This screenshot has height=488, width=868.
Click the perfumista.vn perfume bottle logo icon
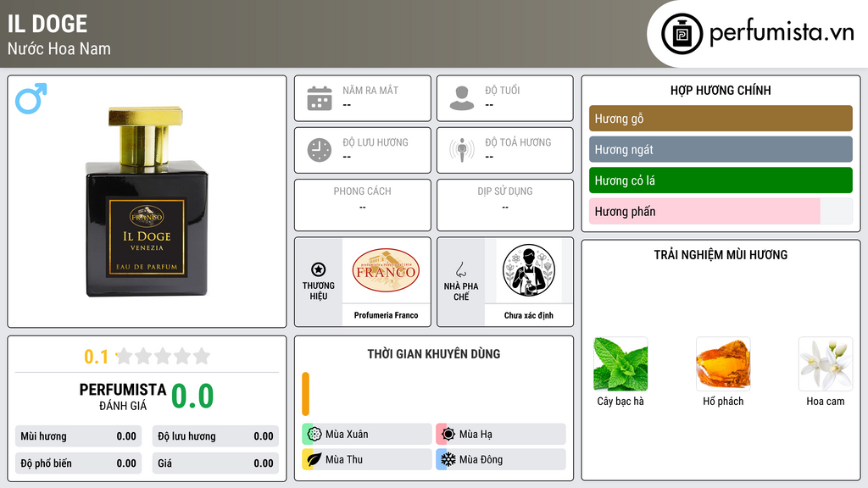pos(682,34)
